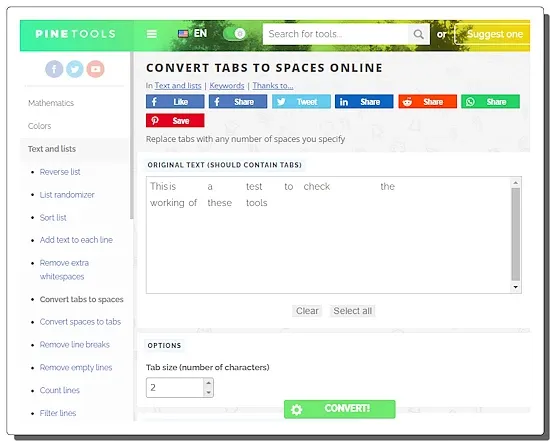Open the Mathematics category
This screenshot has height=441, width=550.
[51, 103]
